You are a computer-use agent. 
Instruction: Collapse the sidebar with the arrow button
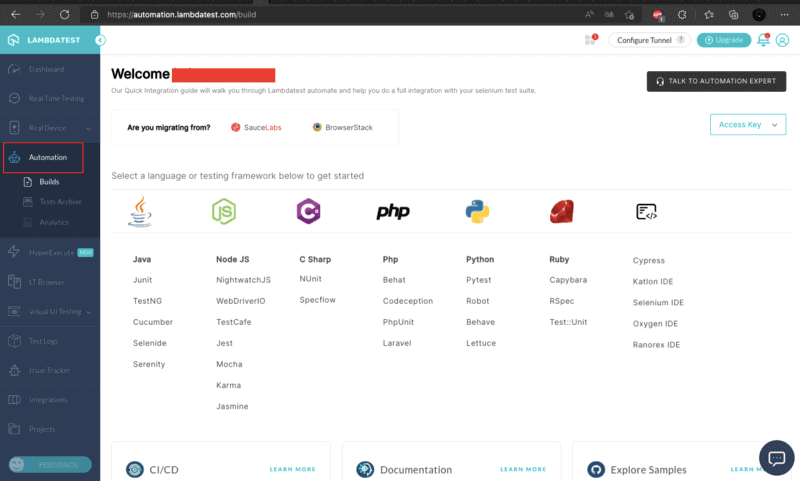pyautogui.click(x=101, y=40)
